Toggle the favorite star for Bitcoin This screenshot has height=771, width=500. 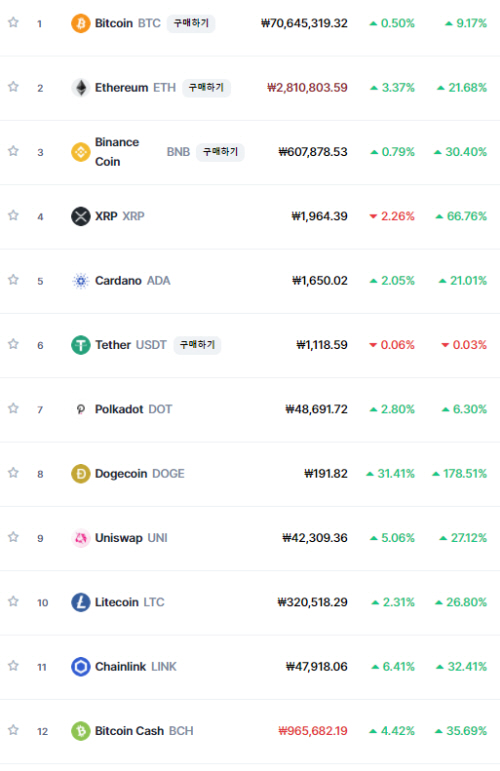(x=13, y=22)
